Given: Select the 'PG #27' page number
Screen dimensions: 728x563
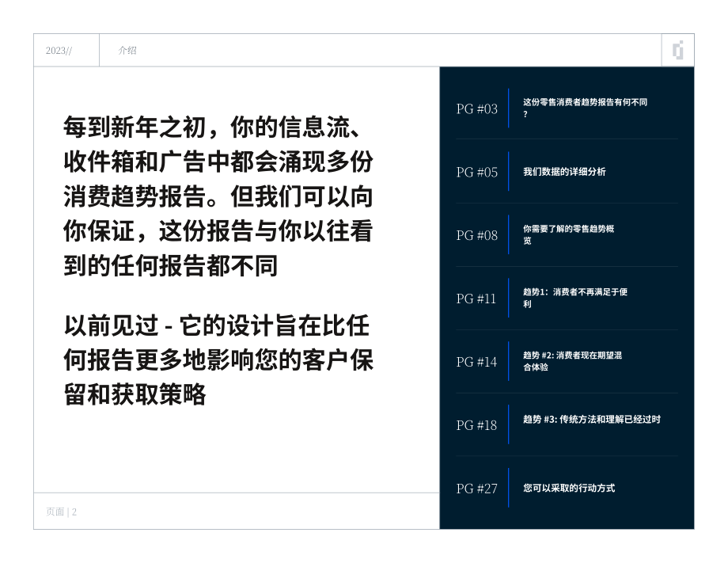Looking at the screenshot, I should click(477, 489).
